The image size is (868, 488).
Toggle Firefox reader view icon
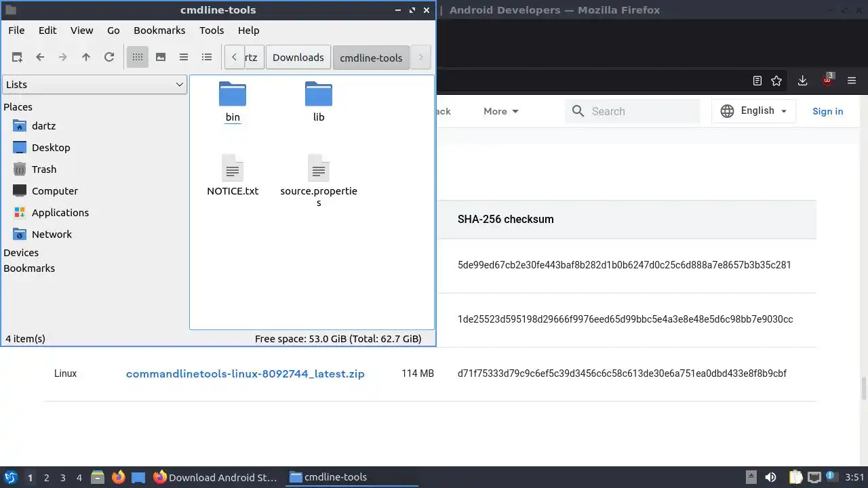[x=757, y=81]
